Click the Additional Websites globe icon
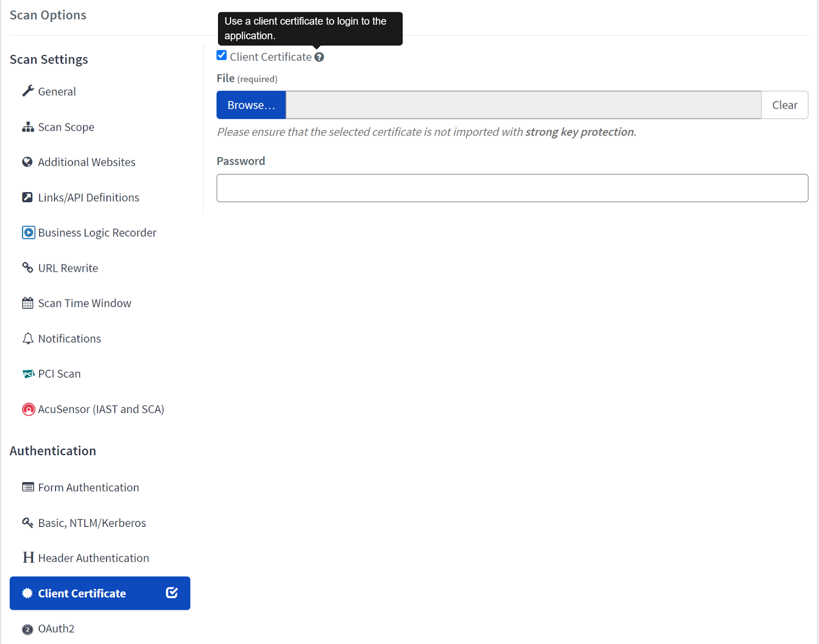Viewport: 819px width, 644px height. pyautogui.click(x=28, y=162)
